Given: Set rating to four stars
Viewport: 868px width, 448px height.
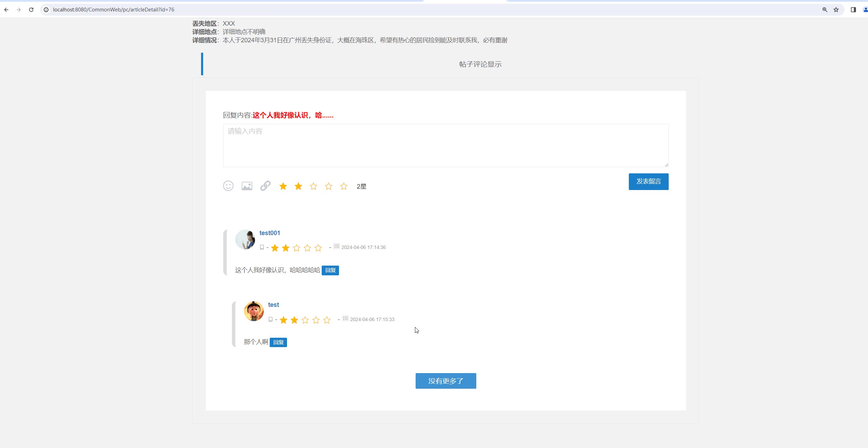Looking at the screenshot, I should coord(329,187).
